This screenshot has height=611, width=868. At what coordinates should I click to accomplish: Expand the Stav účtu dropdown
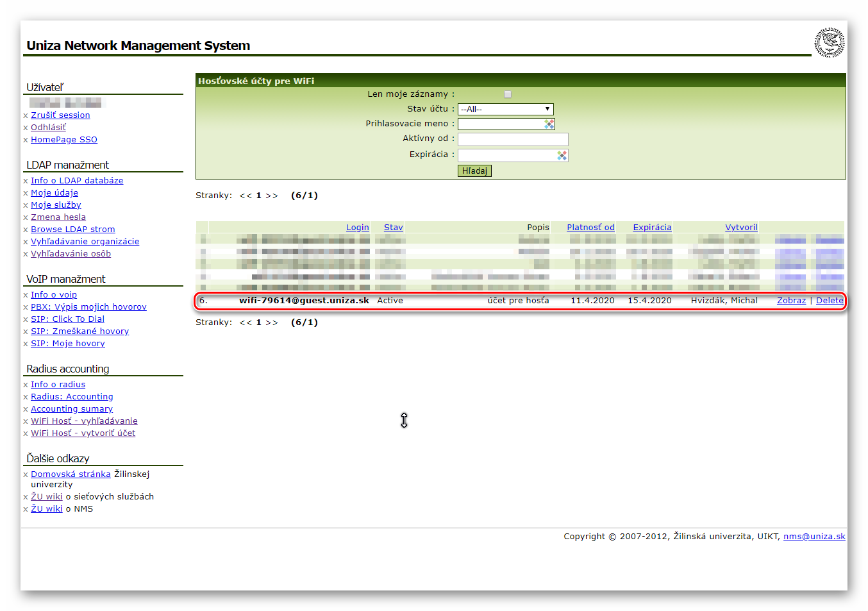point(505,110)
